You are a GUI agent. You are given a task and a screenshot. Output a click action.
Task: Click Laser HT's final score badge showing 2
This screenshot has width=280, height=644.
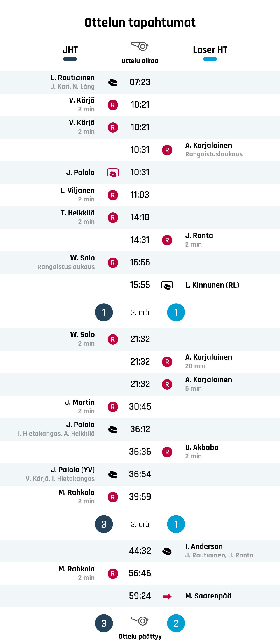[x=176, y=623]
